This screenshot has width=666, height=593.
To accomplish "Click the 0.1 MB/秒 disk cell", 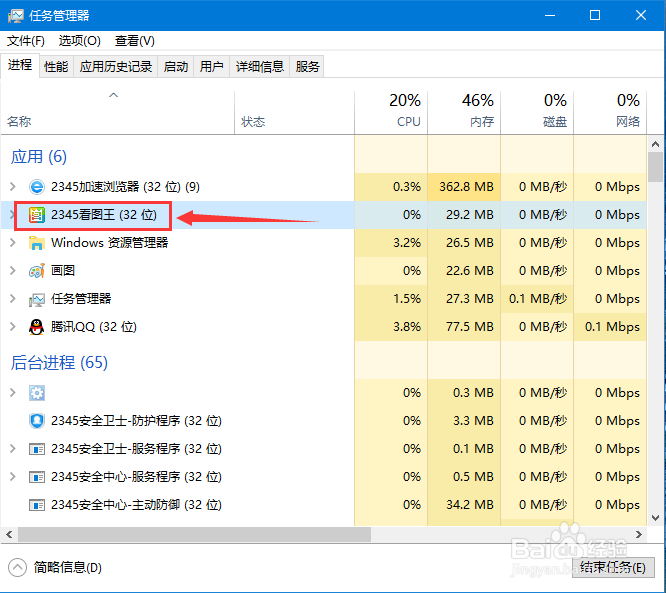I will 537,299.
